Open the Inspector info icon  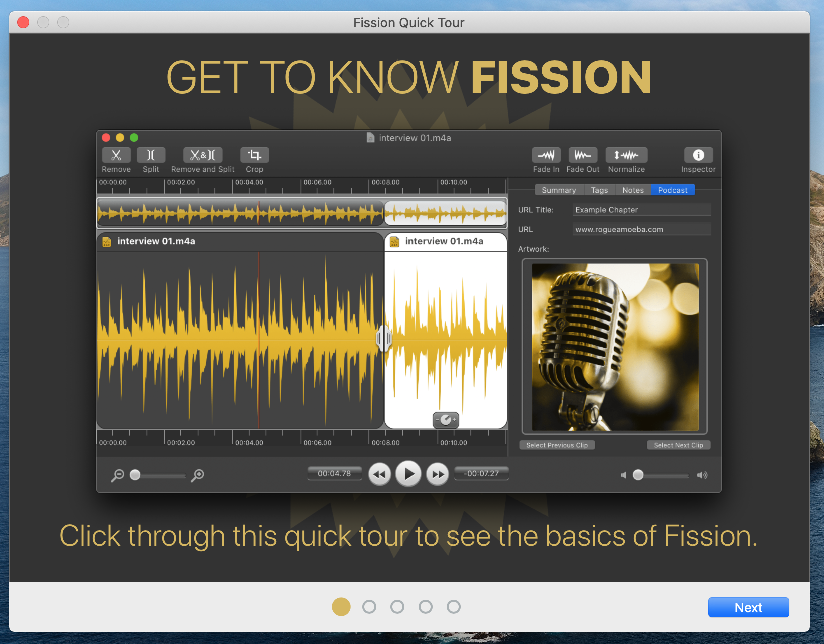(698, 155)
